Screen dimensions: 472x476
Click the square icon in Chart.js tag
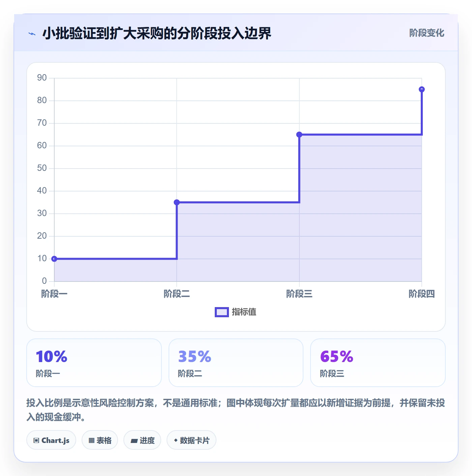pos(36,440)
